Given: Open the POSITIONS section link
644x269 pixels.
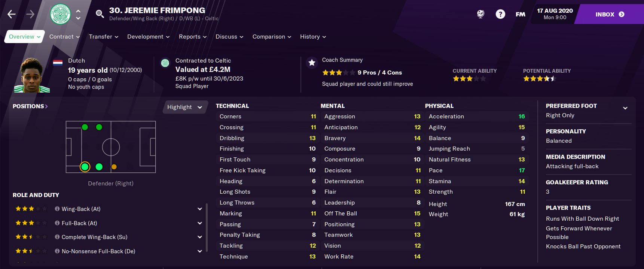Looking at the screenshot, I should [30, 106].
